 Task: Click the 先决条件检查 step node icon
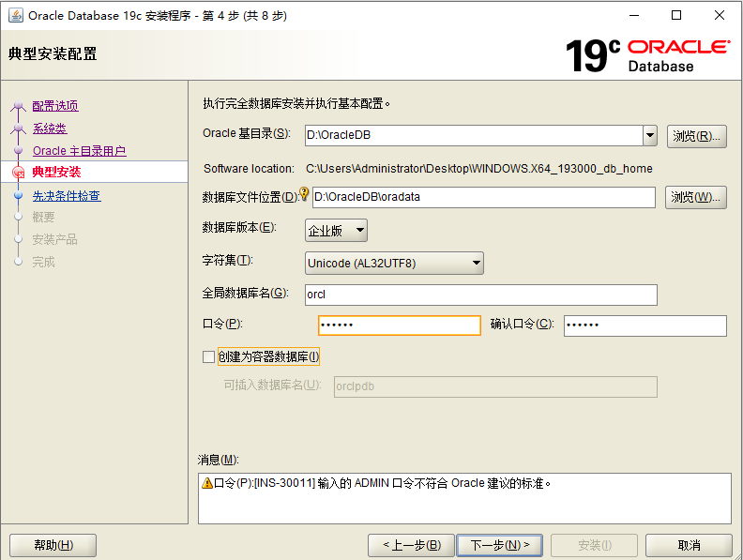coord(19,195)
